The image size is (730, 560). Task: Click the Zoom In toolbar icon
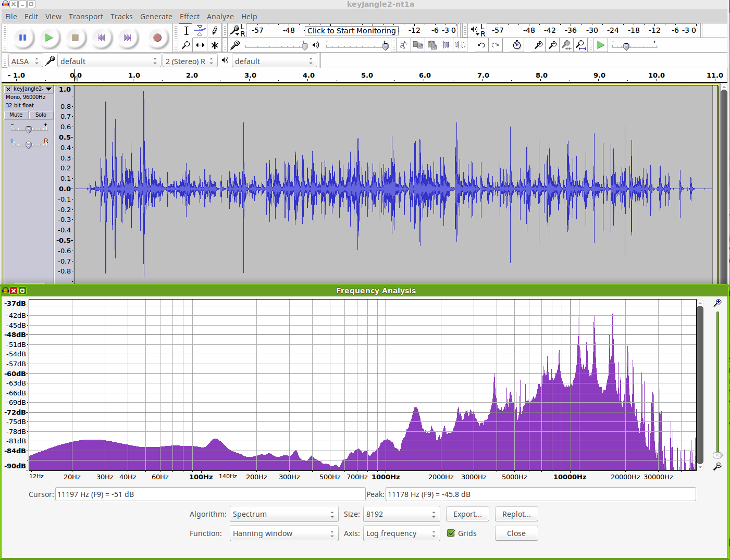[538, 45]
